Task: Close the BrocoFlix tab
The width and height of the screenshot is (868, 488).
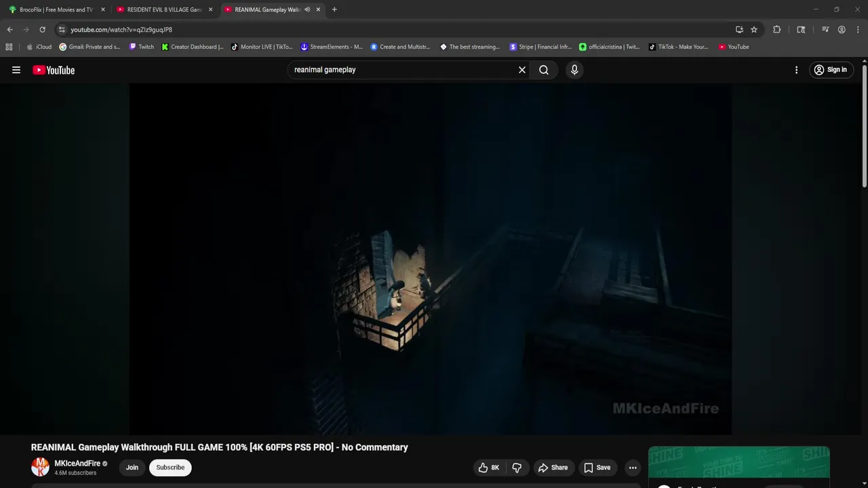Action: coord(103,9)
